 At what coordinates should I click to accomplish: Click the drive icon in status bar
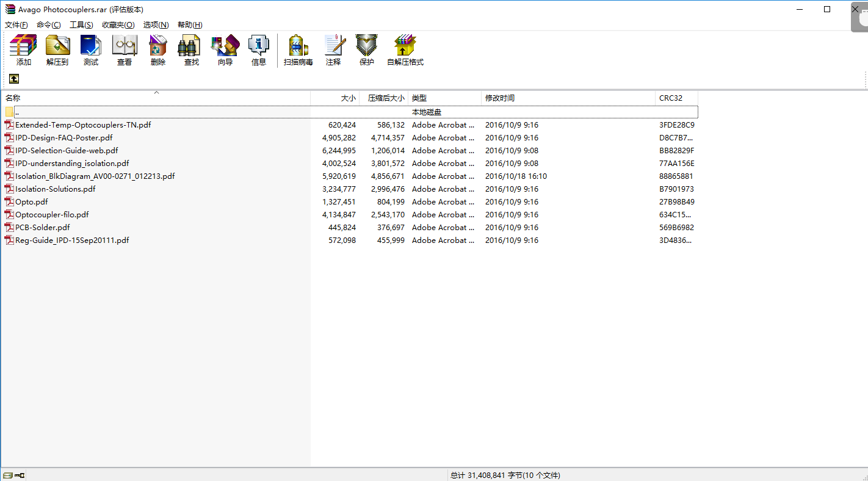pyautogui.click(x=7, y=475)
